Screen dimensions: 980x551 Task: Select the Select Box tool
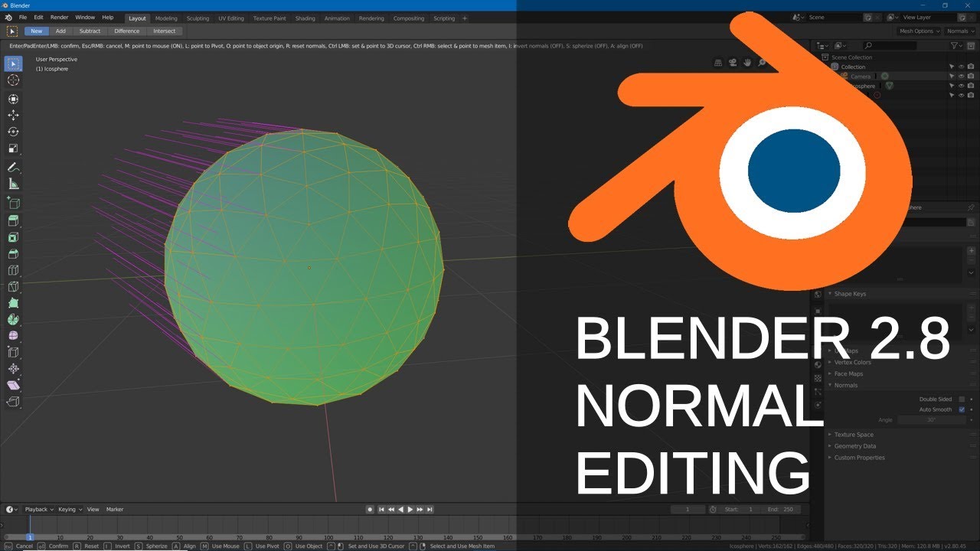coord(13,64)
